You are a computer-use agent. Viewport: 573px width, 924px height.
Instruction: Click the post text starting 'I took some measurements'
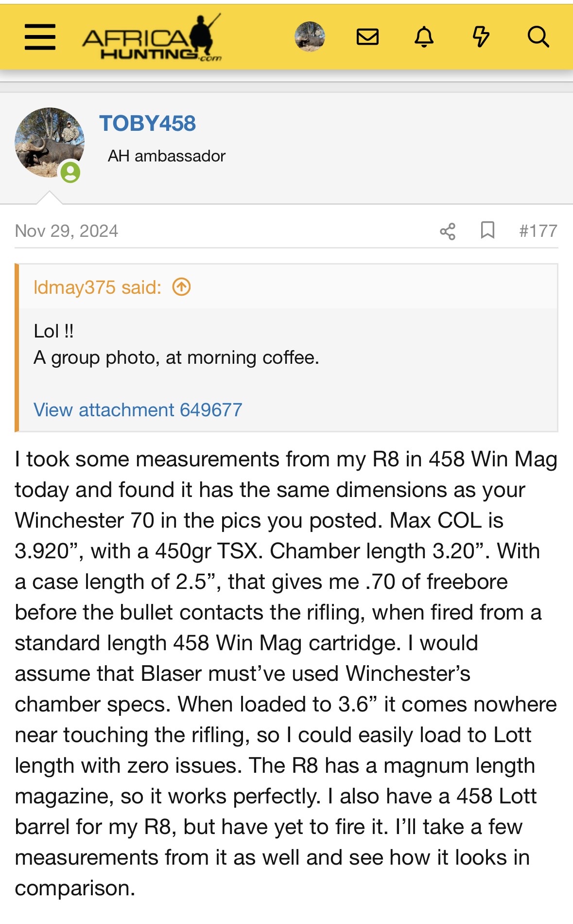(x=286, y=674)
